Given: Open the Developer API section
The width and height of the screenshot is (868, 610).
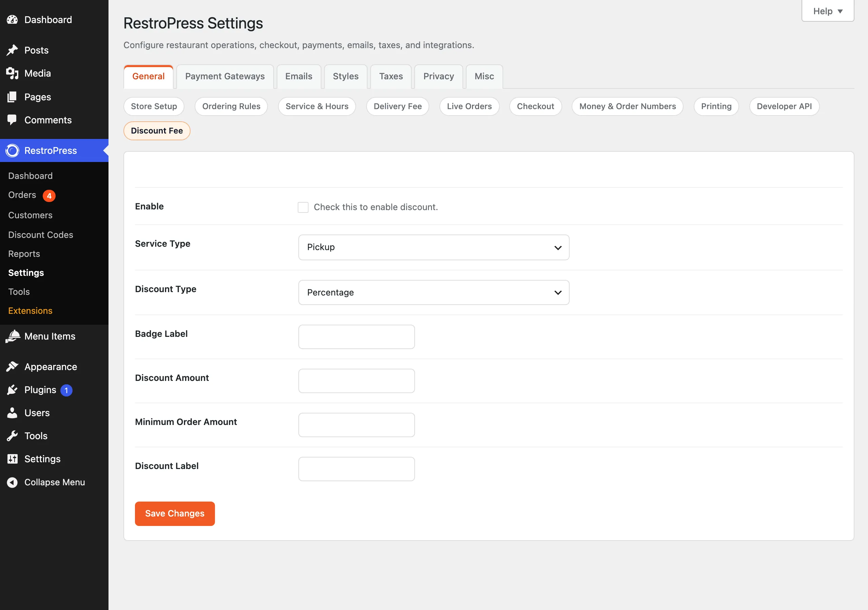Looking at the screenshot, I should [x=784, y=106].
